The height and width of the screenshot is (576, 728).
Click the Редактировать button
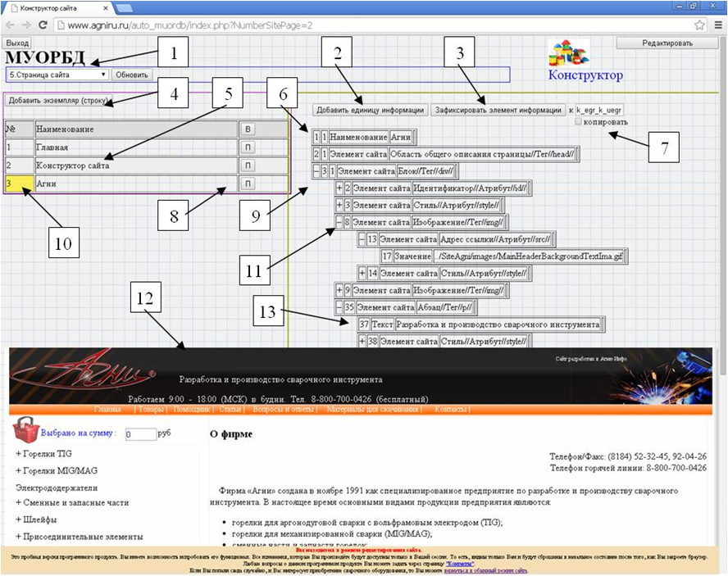click(667, 43)
